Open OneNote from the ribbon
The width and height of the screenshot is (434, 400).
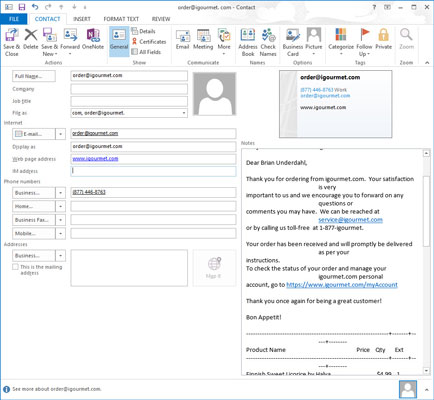point(93,38)
